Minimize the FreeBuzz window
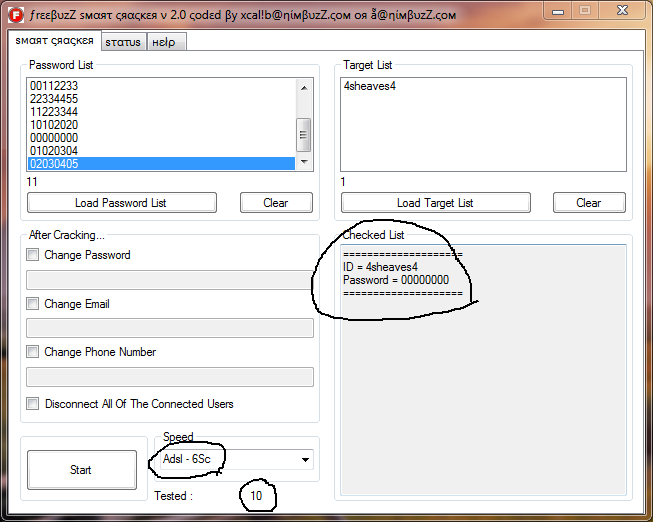Image resolution: width=653 pixels, height=522 pixels. (558, 11)
